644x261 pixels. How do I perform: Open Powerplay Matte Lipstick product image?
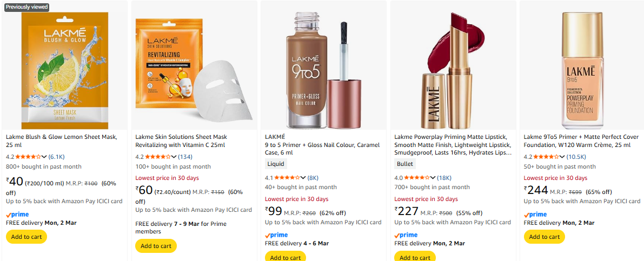[x=453, y=66]
